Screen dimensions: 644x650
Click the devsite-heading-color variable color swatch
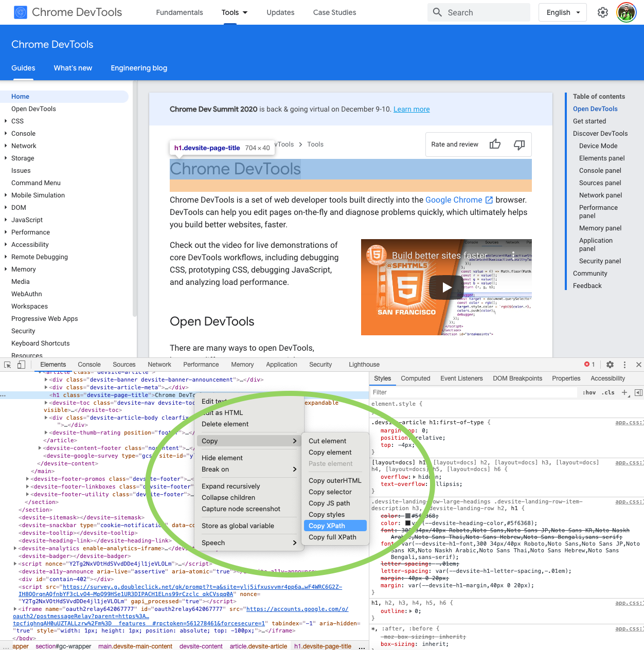coord(408,523)
